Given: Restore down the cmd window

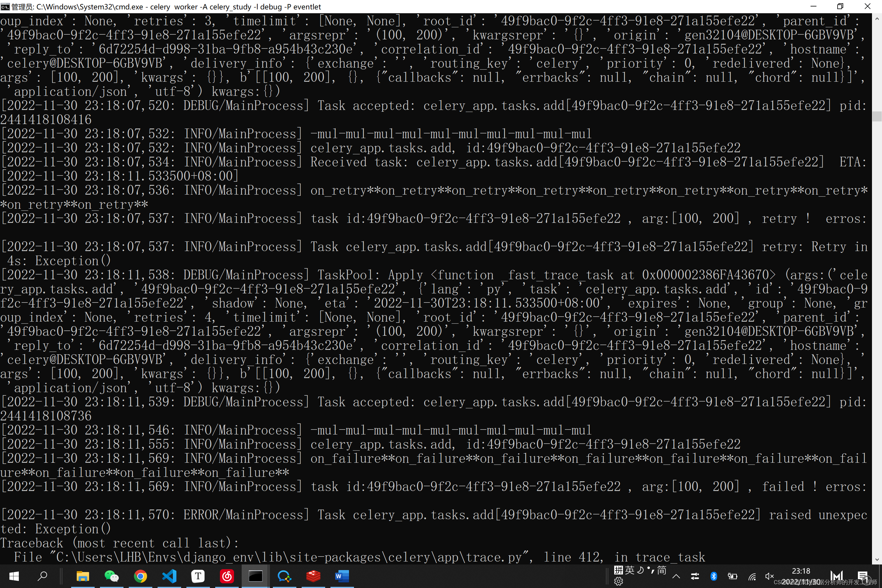Looking at the screenshot, I should (x=840, y=6).
